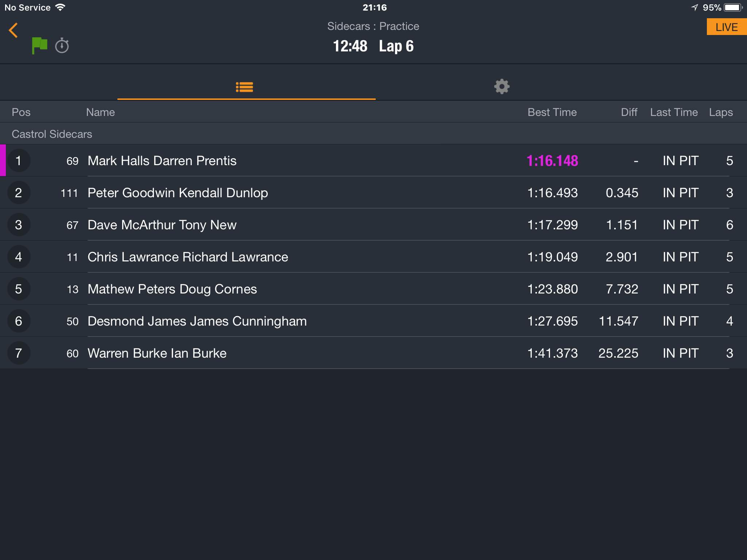Tap the green flag status icon
This screenshot has height=560, width=747.
pyautogui.click(x=39, y=46)
